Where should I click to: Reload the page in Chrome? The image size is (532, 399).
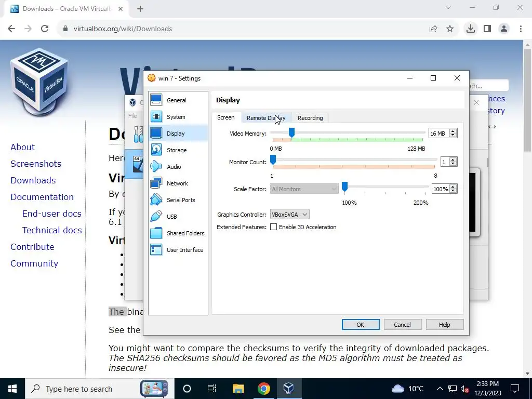click(45, 29)
